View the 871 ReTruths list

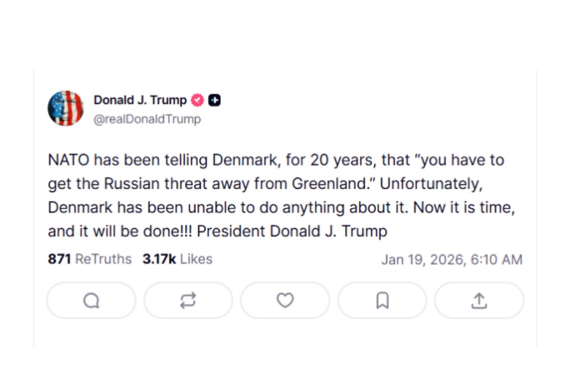(90, 259)
